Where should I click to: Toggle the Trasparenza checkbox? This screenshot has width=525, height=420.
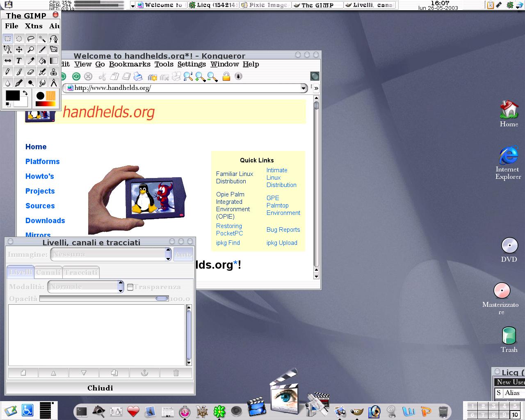click(130, 287)
